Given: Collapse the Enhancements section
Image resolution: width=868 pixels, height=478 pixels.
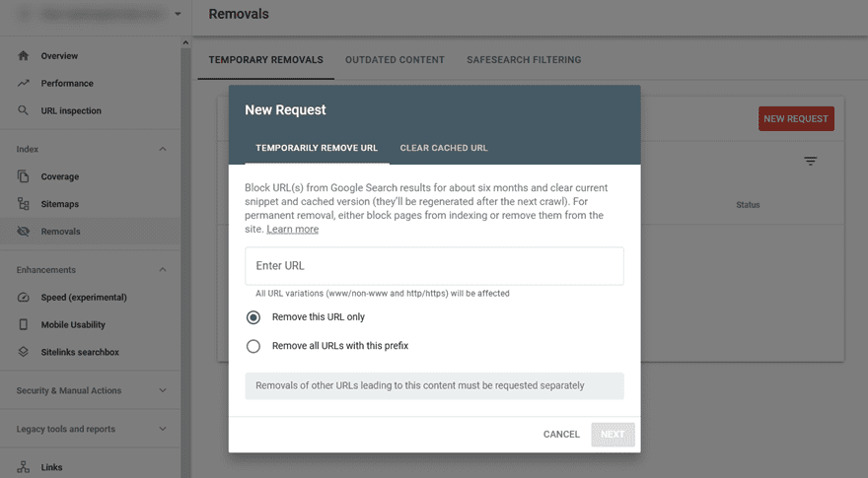Looking at the screenshot, I should click(163, 269).
